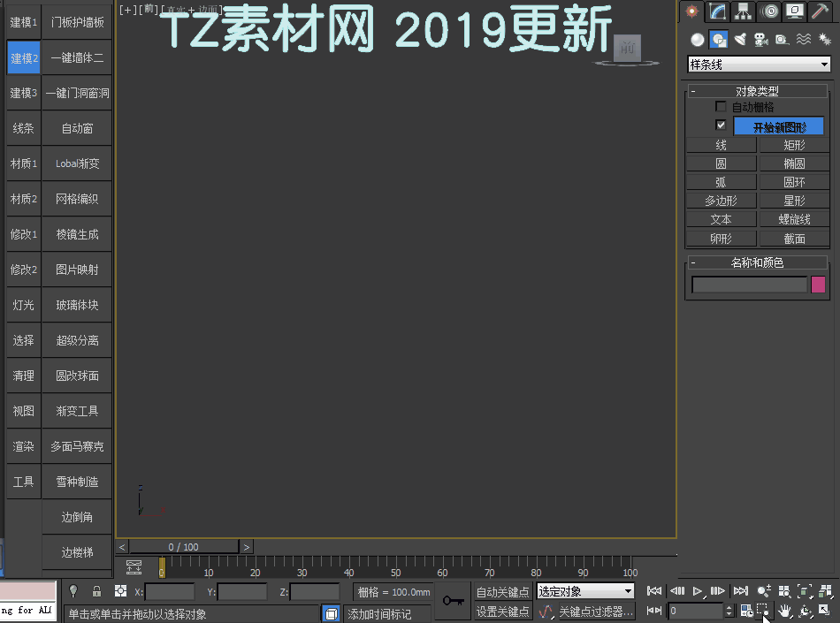
Task: Select the 文本 shape button
Action: pos(721,219)
